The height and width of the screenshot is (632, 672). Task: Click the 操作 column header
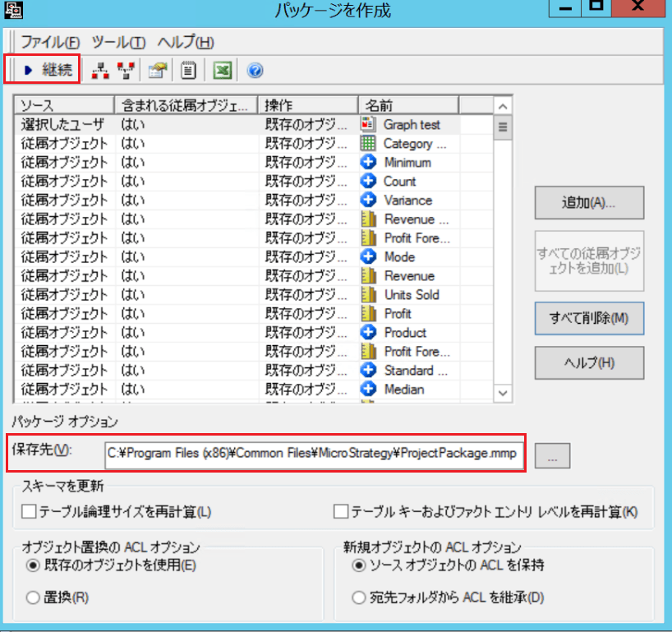tap(308, 105)
